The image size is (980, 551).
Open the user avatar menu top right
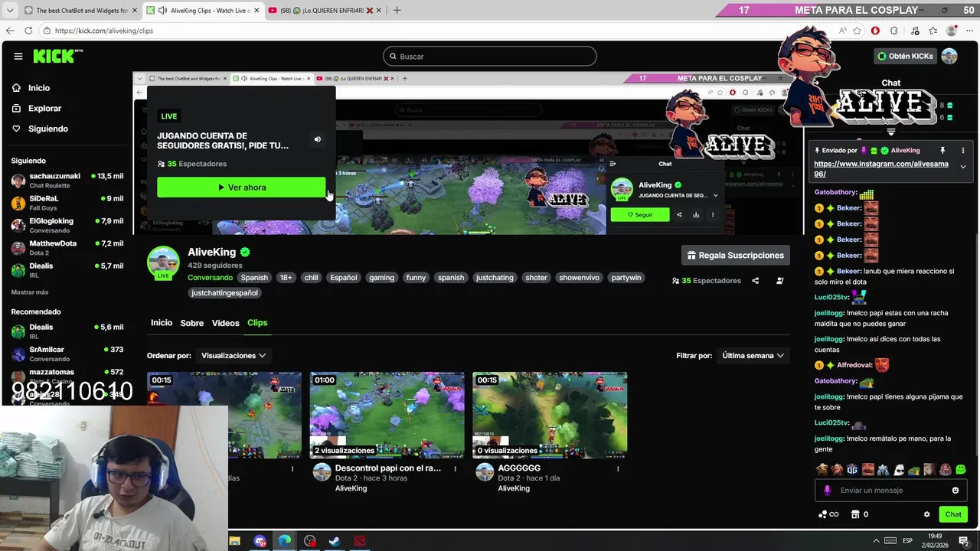pyautogui.click(x=949, y=56)
